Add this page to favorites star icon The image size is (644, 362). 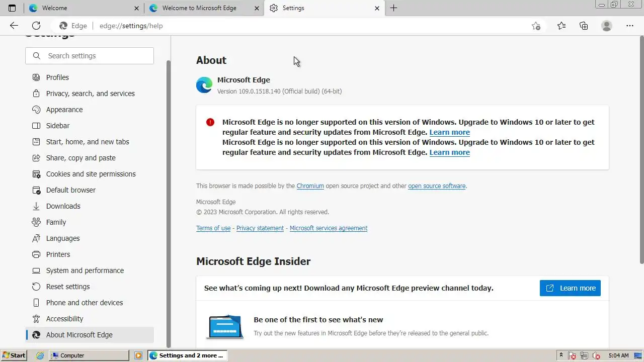coord(536,26)
